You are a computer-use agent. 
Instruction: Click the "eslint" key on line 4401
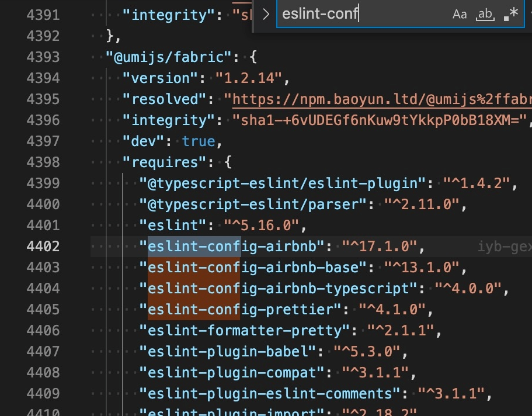[173, 225]
